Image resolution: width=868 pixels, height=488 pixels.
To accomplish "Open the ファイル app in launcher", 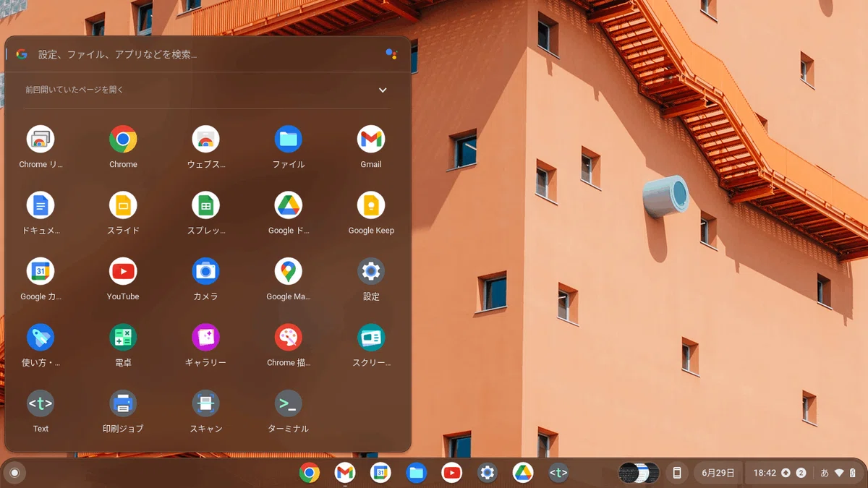I will 288,139.
